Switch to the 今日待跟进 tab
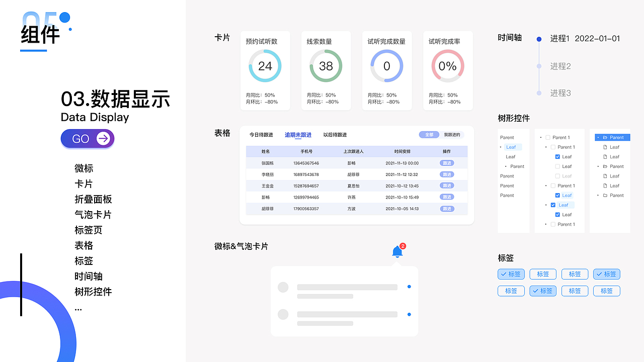Viewport: 644px width, 362px height. coord(262,135)
